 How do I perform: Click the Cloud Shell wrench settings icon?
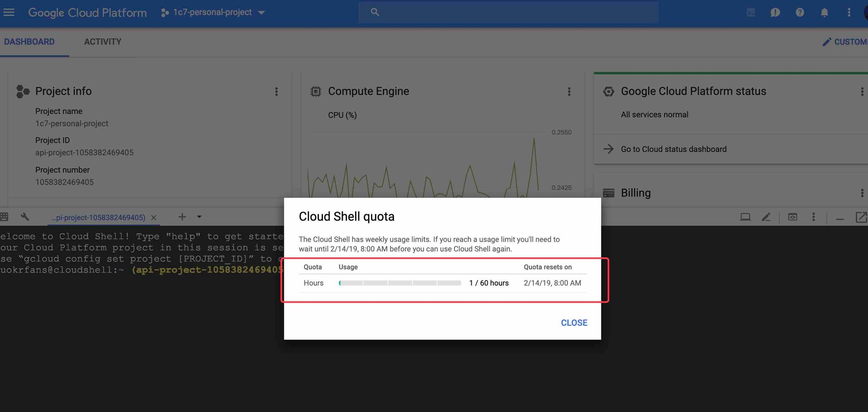tap(25, 217)
